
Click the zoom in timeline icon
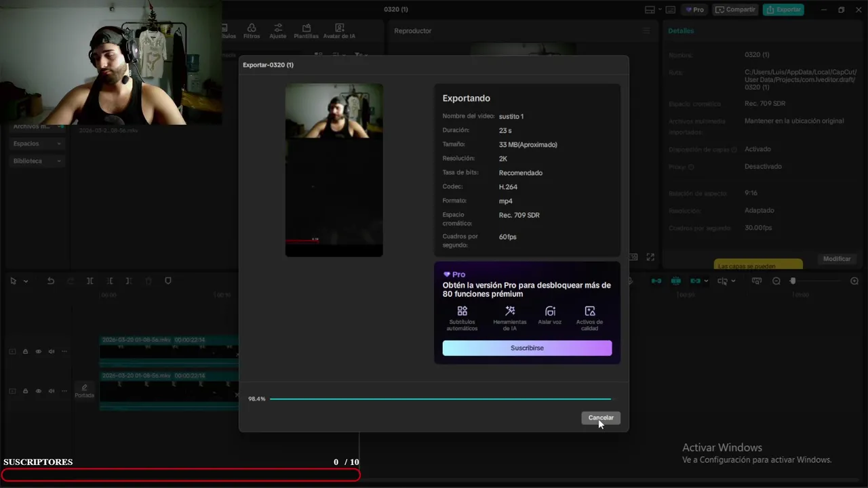pos(854,281)
